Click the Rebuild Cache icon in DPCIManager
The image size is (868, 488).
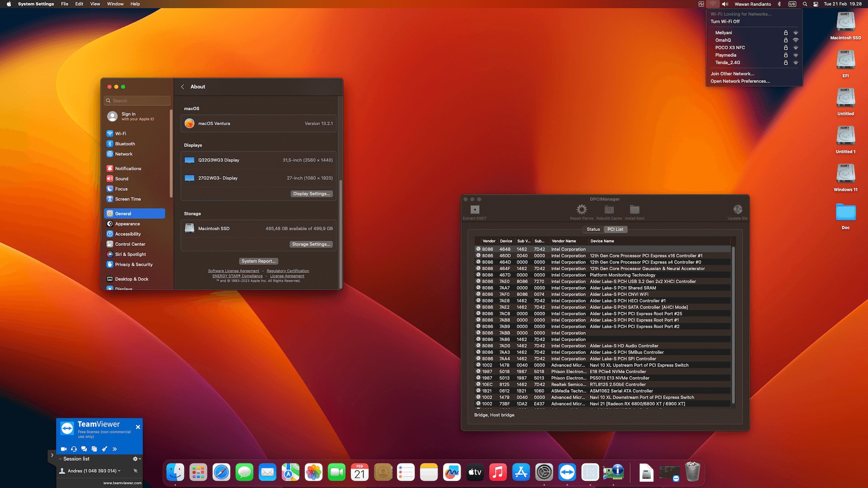click(609, 210)
